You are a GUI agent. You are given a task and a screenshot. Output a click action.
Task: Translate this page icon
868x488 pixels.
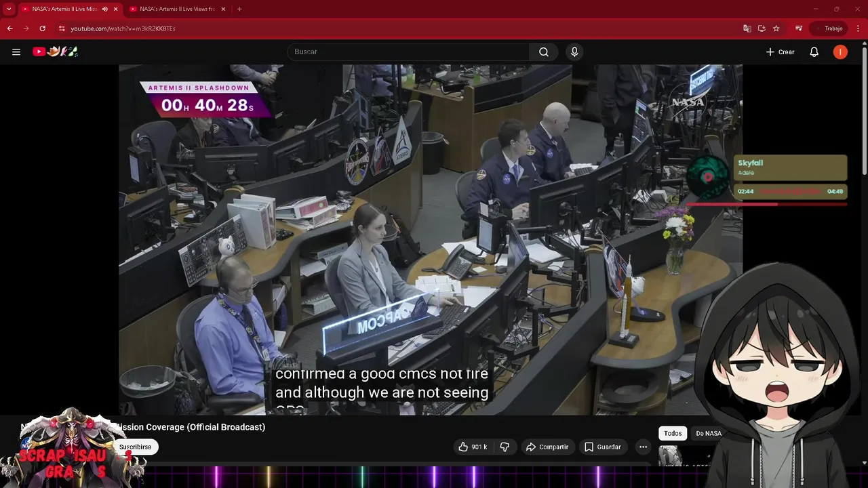(747, 28)
